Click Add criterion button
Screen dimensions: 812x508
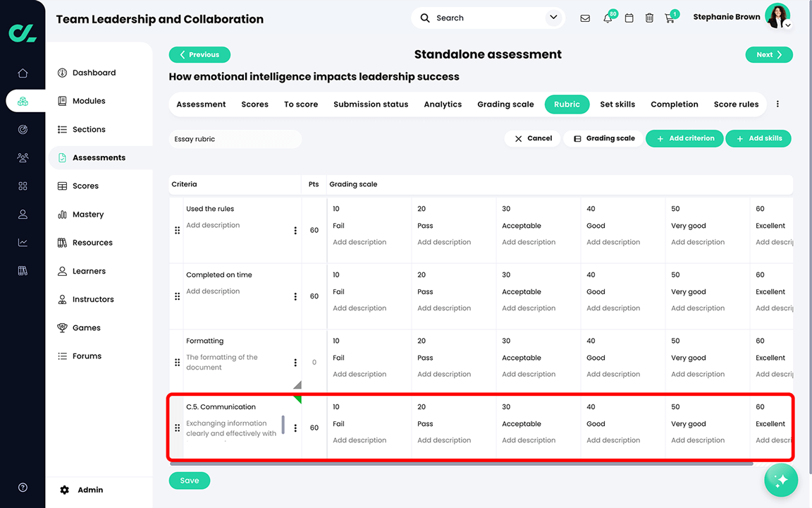[x=684, y=138]
